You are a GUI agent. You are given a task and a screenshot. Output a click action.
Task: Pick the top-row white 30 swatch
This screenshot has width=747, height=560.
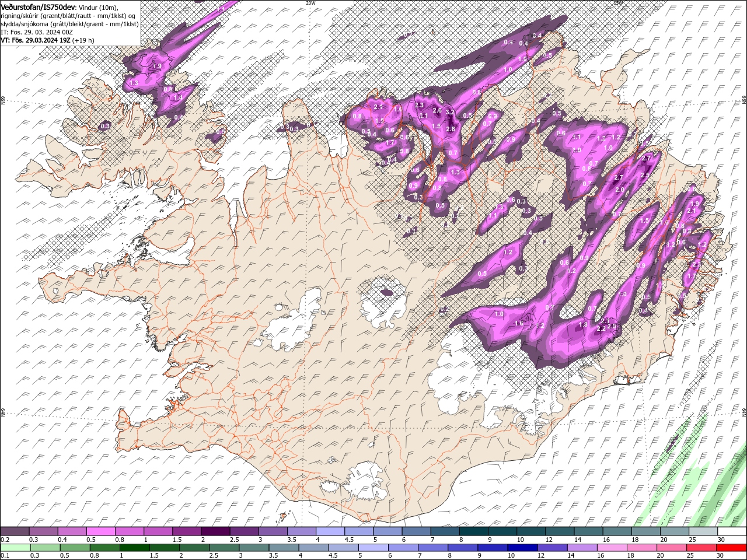731,531
